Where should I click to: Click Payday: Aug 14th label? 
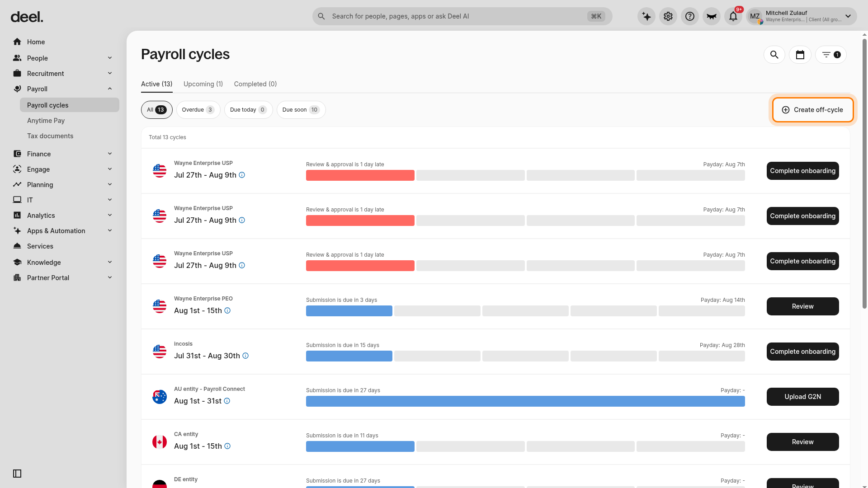point(722,300)
